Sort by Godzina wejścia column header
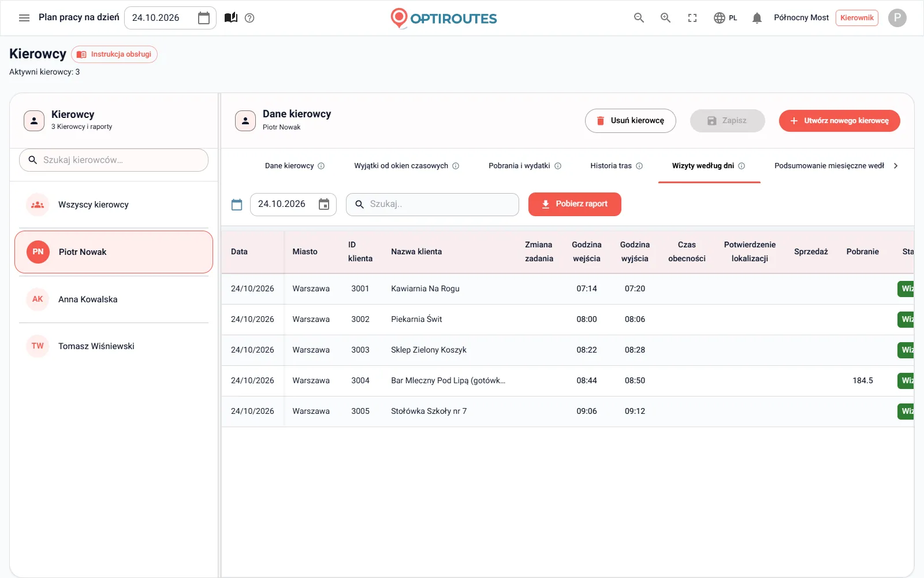Viewport: 924px width, 578px height. 587,252
